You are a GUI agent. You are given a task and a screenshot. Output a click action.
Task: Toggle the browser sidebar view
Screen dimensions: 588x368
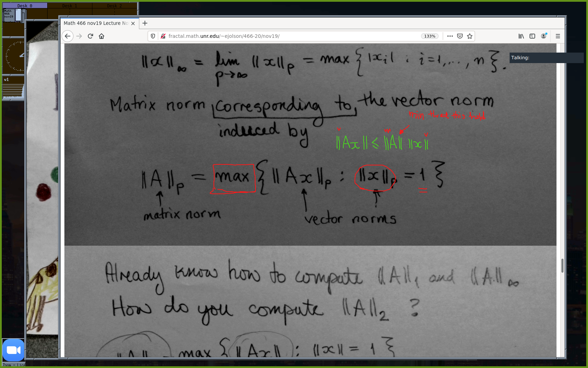click(x=532, y=36)
